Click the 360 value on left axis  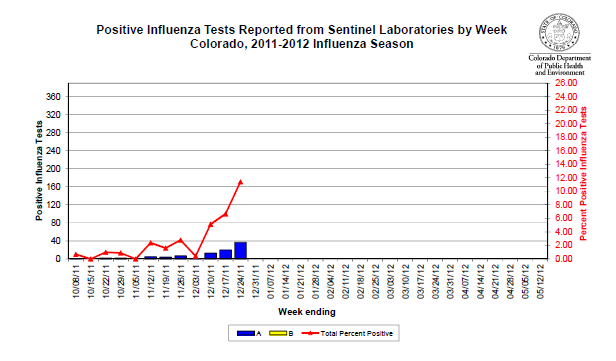coord(53,97)
